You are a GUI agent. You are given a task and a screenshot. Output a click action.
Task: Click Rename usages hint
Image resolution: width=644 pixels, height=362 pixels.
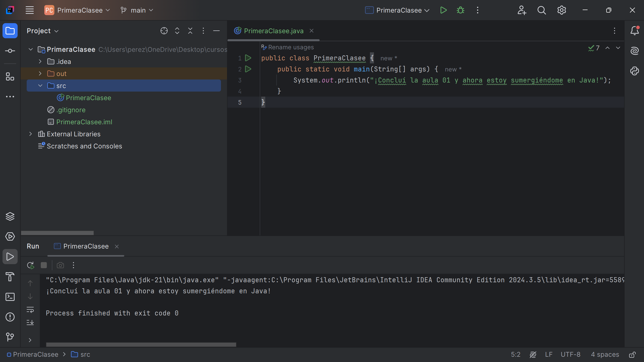pyautogui.click(x=288, y=47)
